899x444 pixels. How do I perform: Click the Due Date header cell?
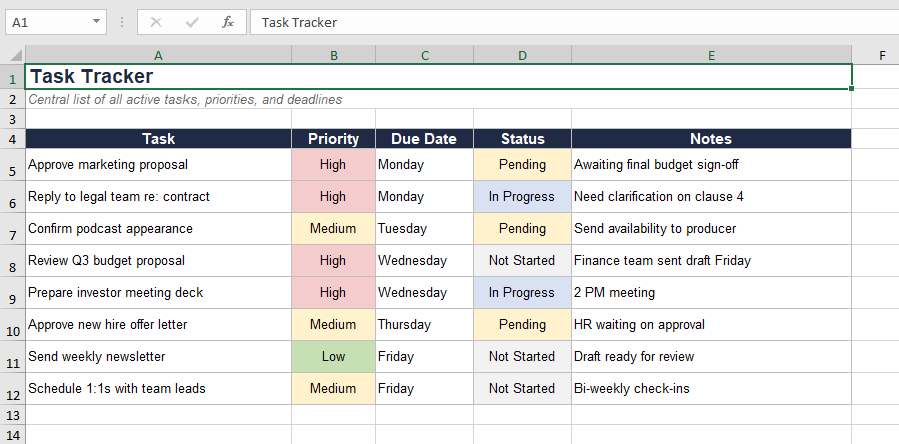[425, 138]
